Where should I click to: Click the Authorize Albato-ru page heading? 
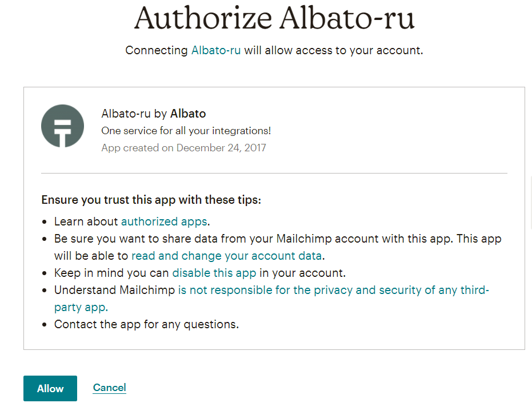point(274,18)
